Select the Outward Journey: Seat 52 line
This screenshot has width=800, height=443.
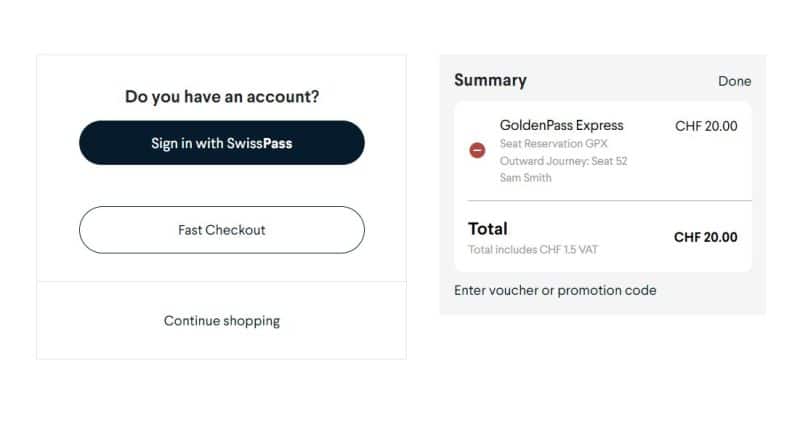563,160
